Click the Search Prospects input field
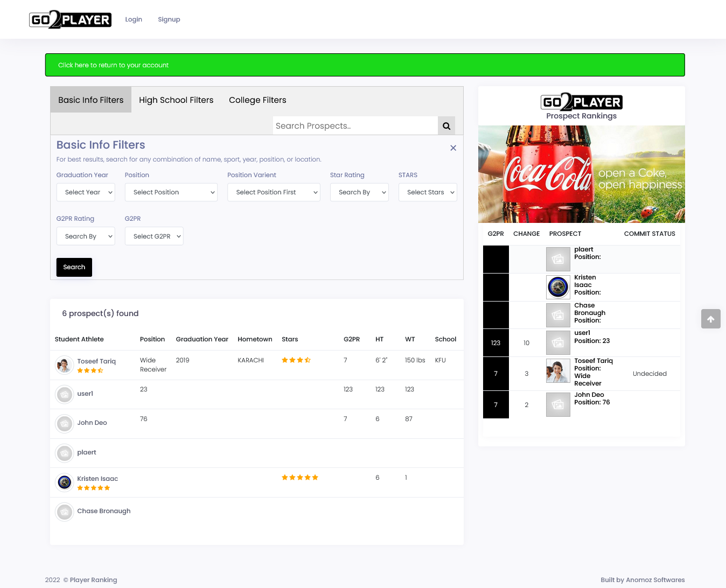The height and width of the screenshot is (588, 726). [x=355, y=126]
